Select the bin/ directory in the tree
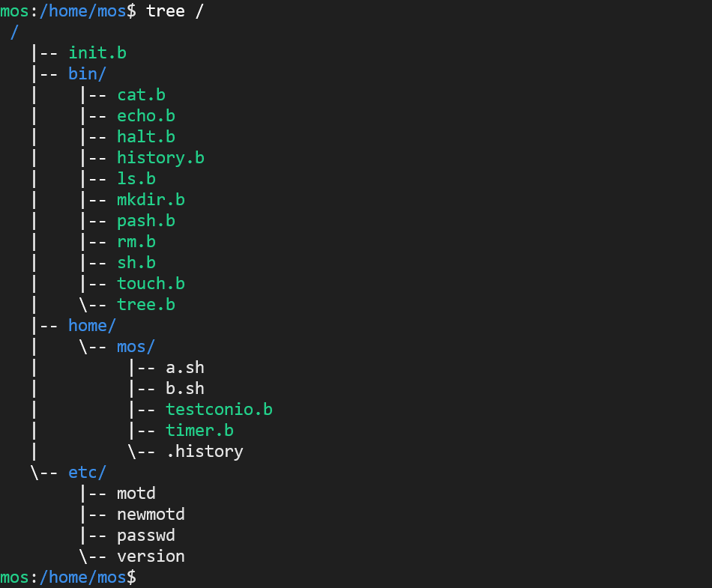Viewport: 712px width, 588px height. 87,73
